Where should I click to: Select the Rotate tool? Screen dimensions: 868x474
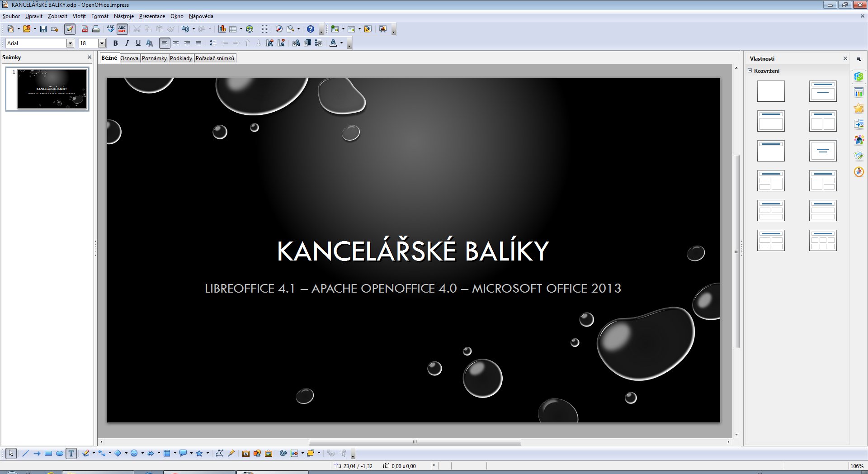283,453
